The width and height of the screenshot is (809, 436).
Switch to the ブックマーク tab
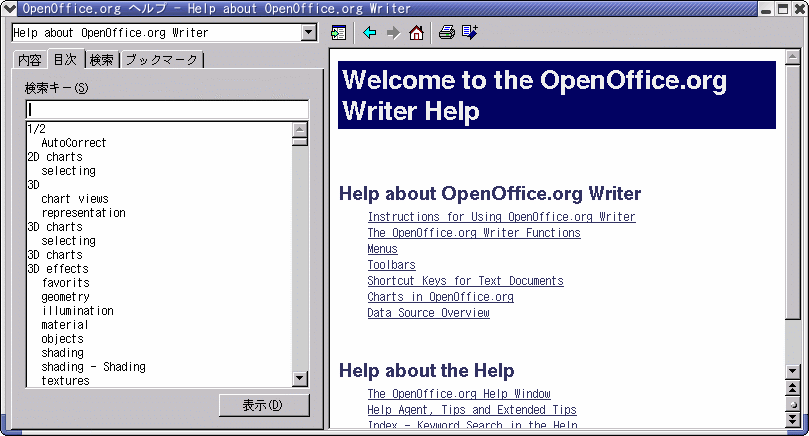(161, 60)
